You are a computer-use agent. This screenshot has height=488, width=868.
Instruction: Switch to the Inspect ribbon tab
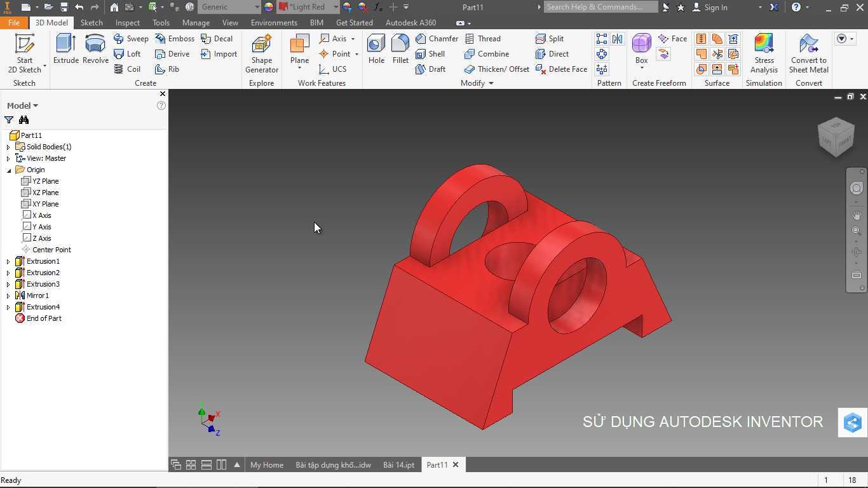(127, 22)
